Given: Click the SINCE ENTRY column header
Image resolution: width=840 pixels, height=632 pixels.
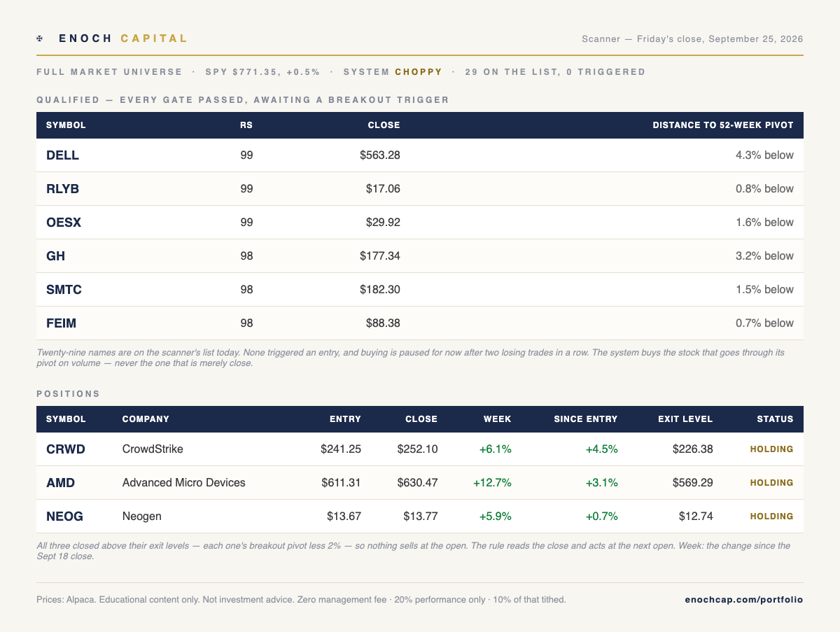Looking at the screenshot, I should coord(586,419).
